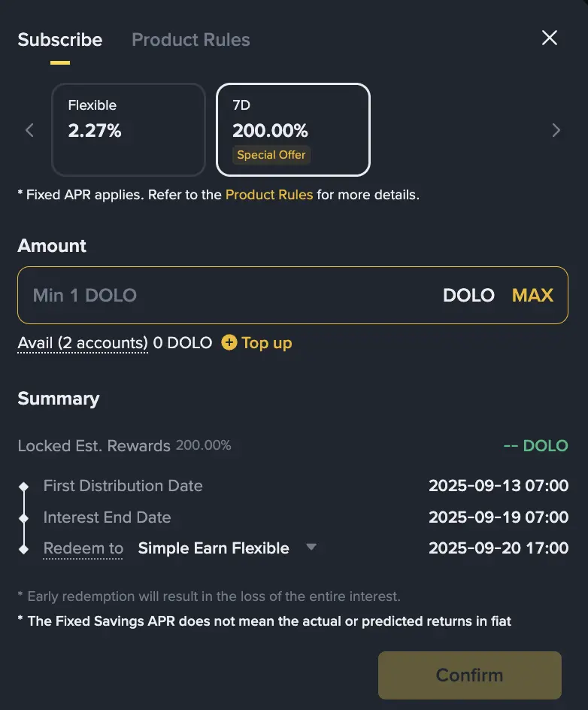Click the Avail (2 accounts) link
This screenshot has width=588, height=710.
[x=82, y=343]
